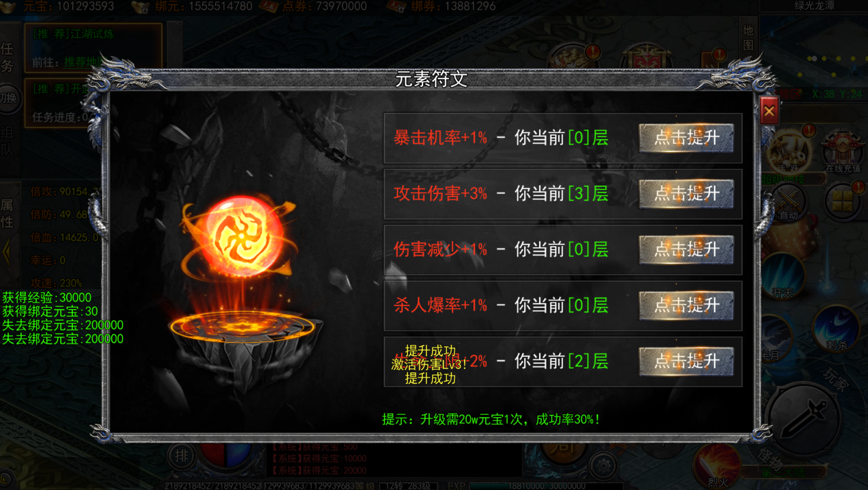Close the 元素符文 panel with red X

(x=769, y=111)
